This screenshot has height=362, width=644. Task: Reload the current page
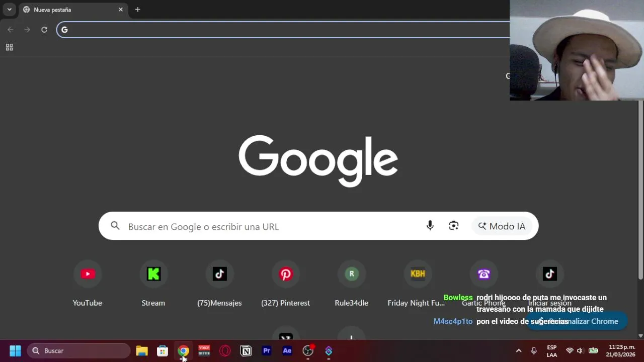click(x=44, y=30)
